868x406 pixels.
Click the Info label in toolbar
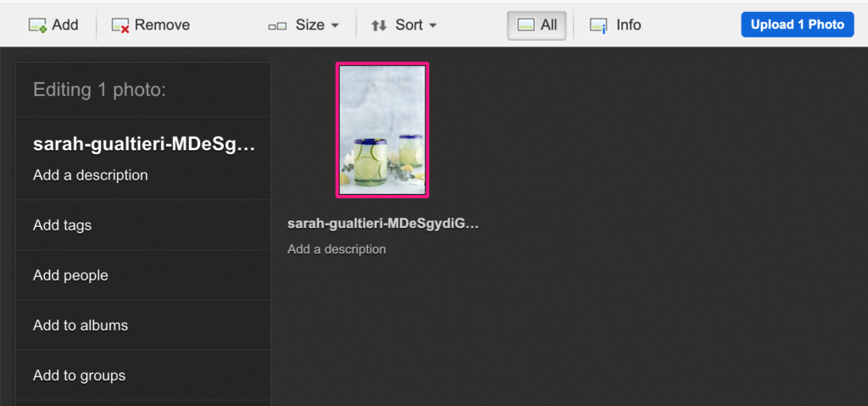click(x=628, y=25)
